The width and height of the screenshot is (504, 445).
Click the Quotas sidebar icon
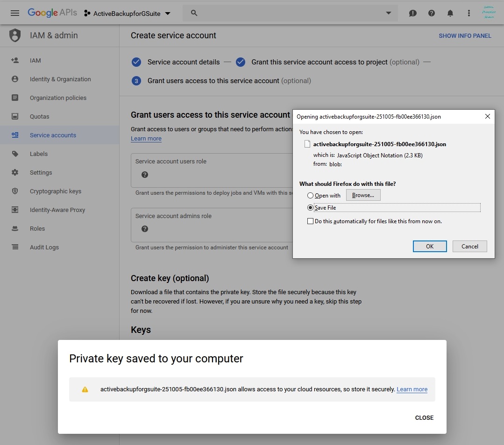click(15, 116)
